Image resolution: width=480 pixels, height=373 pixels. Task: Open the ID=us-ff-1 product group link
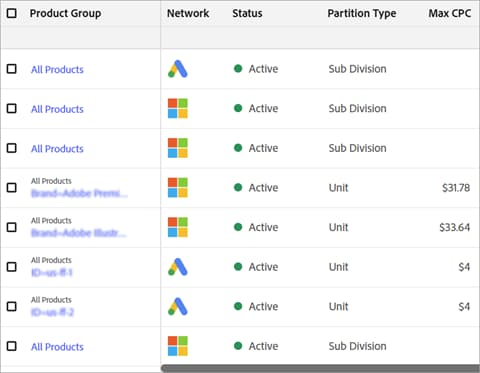52,273
